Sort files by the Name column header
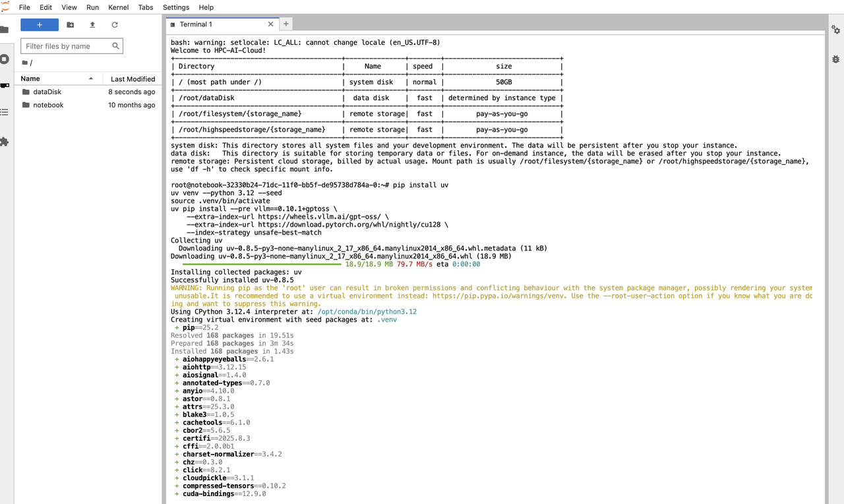This screenshot has width=844, height=504. [58, 78]
